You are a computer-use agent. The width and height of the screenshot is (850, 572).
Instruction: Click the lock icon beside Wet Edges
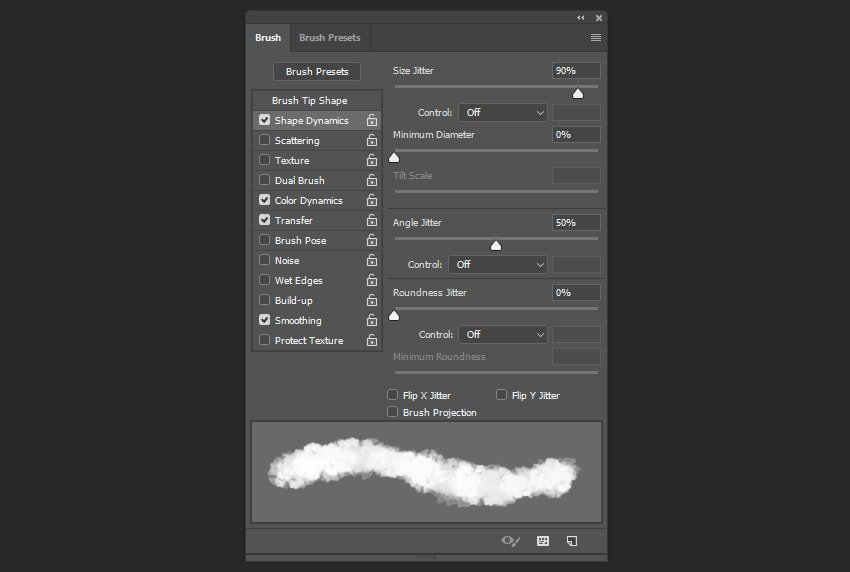(371, 281)
